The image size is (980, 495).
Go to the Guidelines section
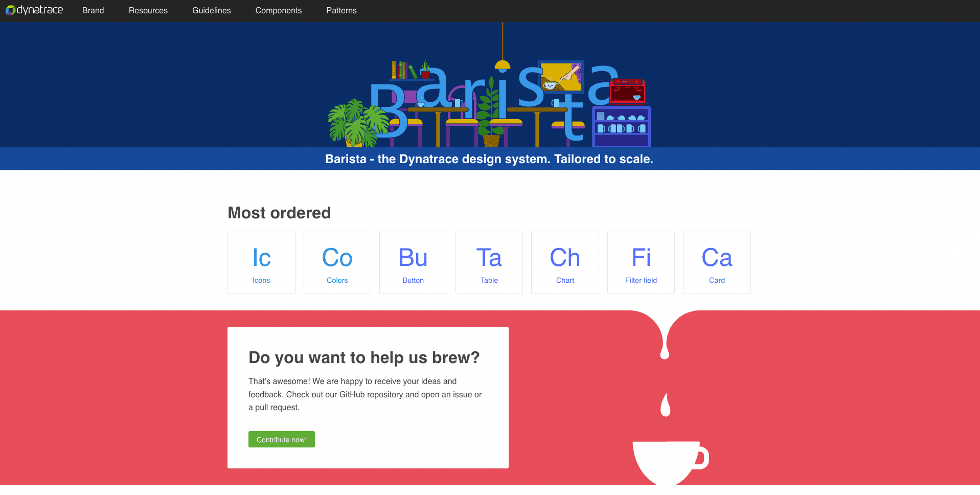point(212,10)
